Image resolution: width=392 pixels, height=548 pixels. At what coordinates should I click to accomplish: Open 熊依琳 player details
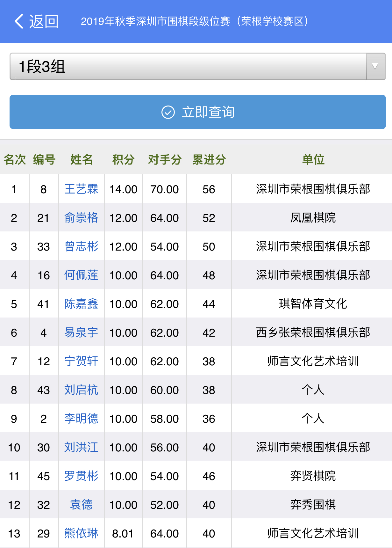point(81,533)
